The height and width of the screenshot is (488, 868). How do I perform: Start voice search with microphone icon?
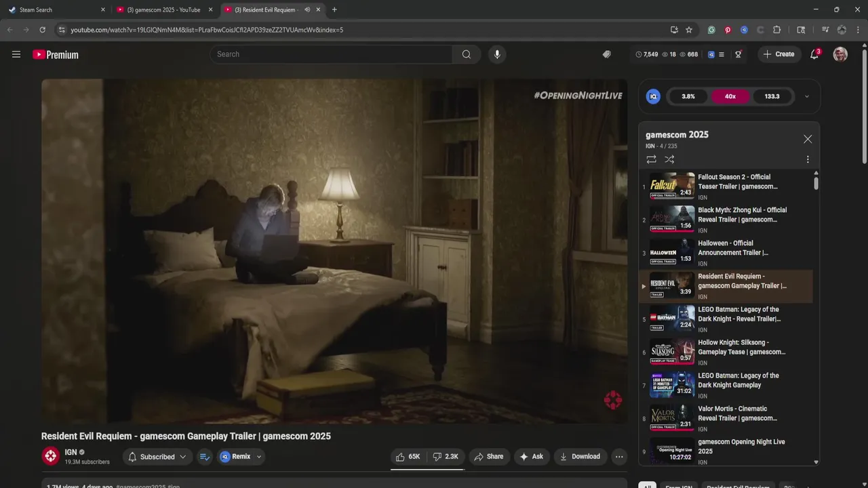point(497,54)
